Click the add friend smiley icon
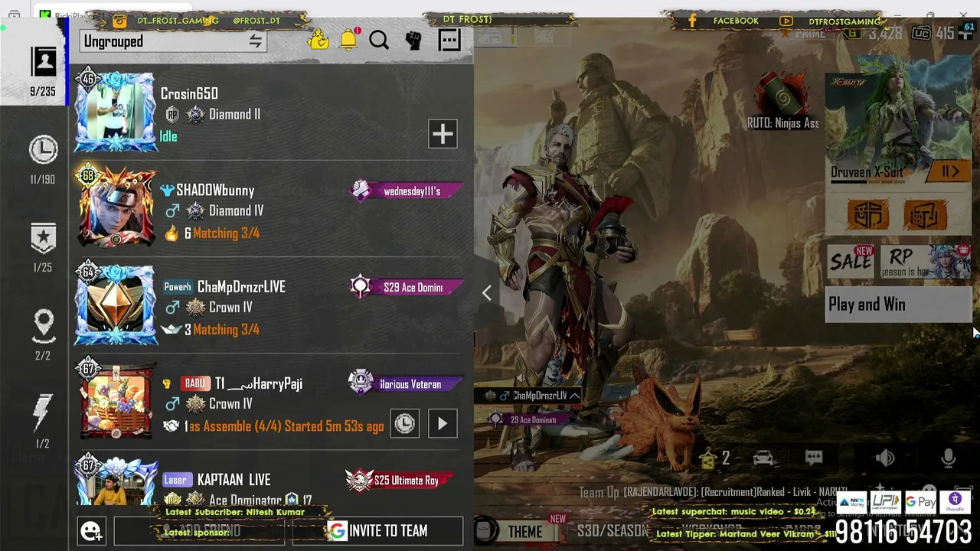 (x=91, y=530)
